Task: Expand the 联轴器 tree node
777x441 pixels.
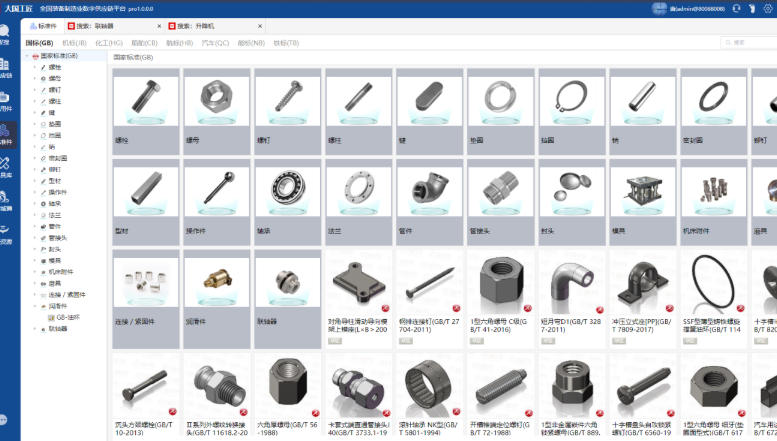Action: [35, 327]
